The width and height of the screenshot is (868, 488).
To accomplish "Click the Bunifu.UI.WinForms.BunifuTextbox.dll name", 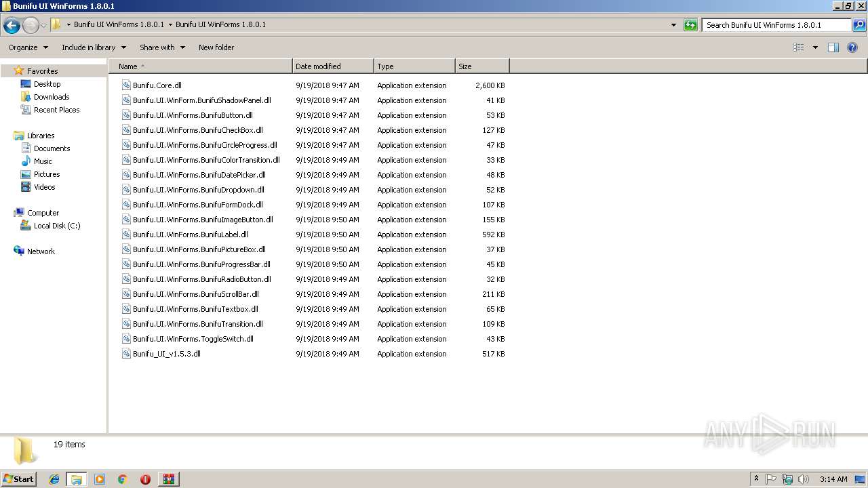I will 195,309.
